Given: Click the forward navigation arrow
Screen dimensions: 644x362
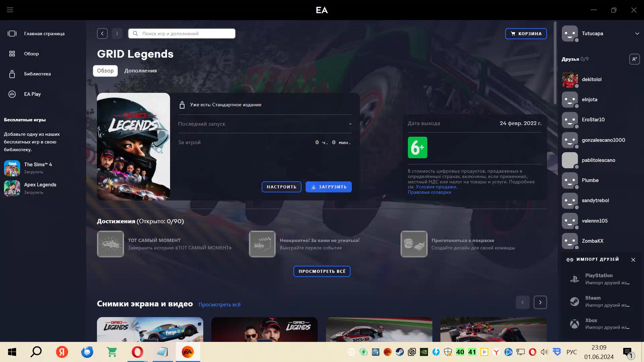Looking at the screenshot, I should [117, 34].
